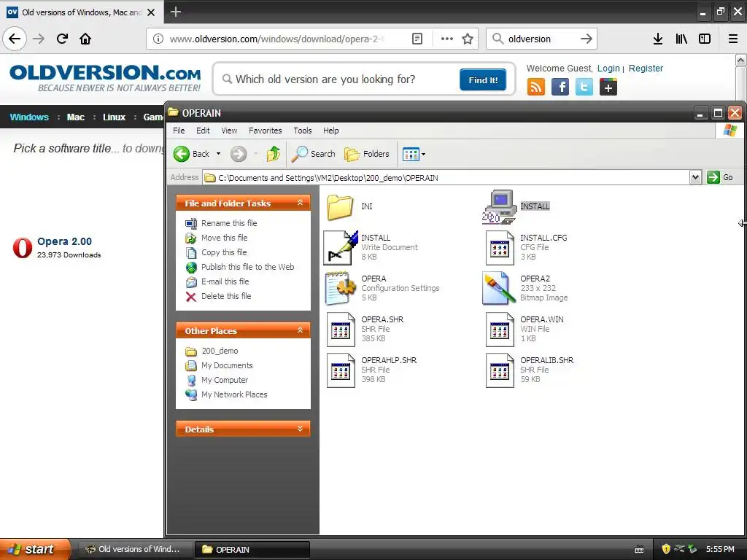The image size is (747, 560).
Task: Select the INSTALL setup program icon
Action: (499, 206)
